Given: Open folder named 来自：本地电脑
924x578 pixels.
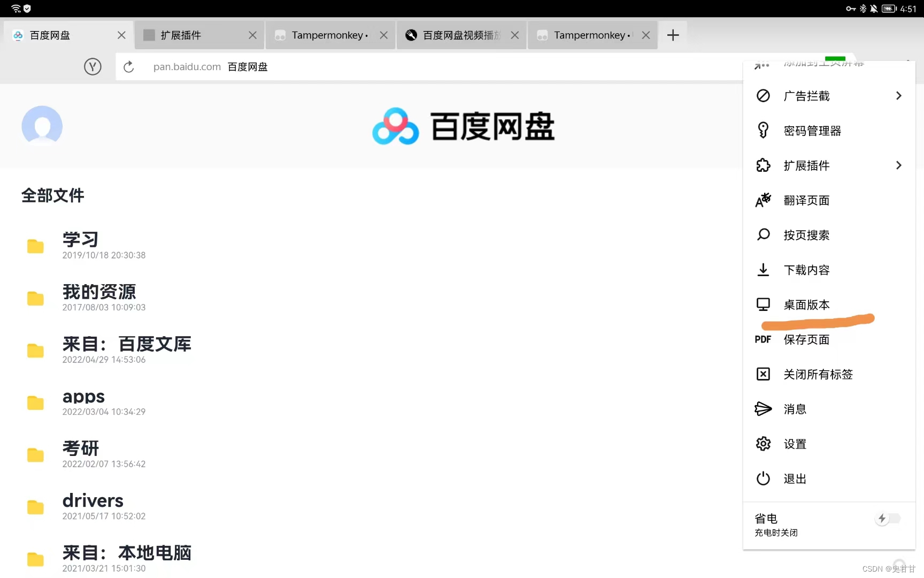Looking at the screenshot, I should point(127,552).
